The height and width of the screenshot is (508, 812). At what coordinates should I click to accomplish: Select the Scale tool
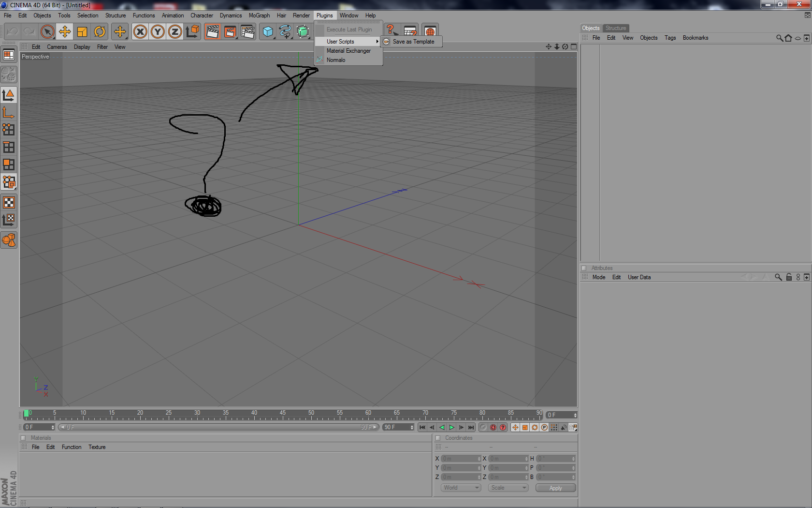click(82, 32)
